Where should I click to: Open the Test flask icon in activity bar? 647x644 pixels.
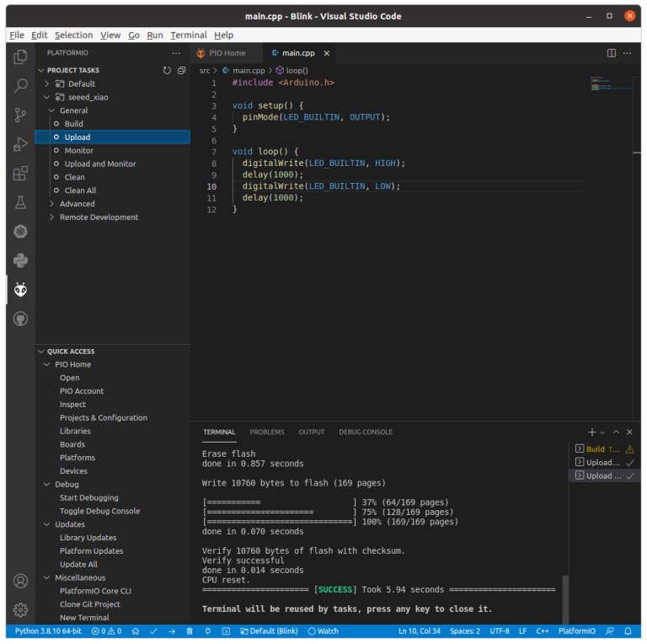pyautogui.click(x=20, y=202)
